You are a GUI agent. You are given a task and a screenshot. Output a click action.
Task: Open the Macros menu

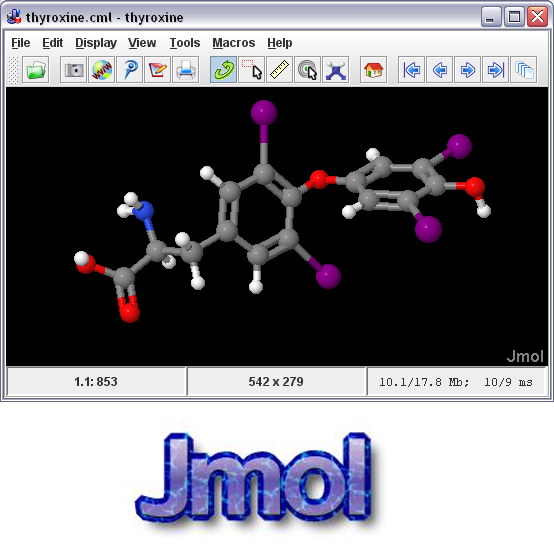(234, 43)
